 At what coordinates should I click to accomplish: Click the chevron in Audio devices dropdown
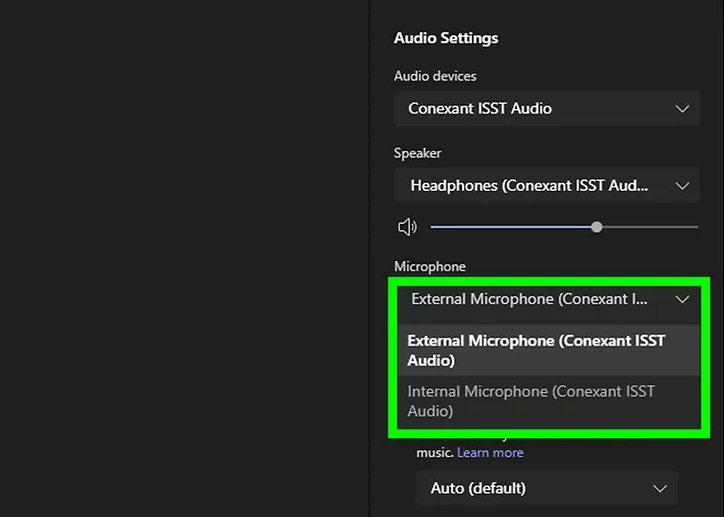[682, 109]
